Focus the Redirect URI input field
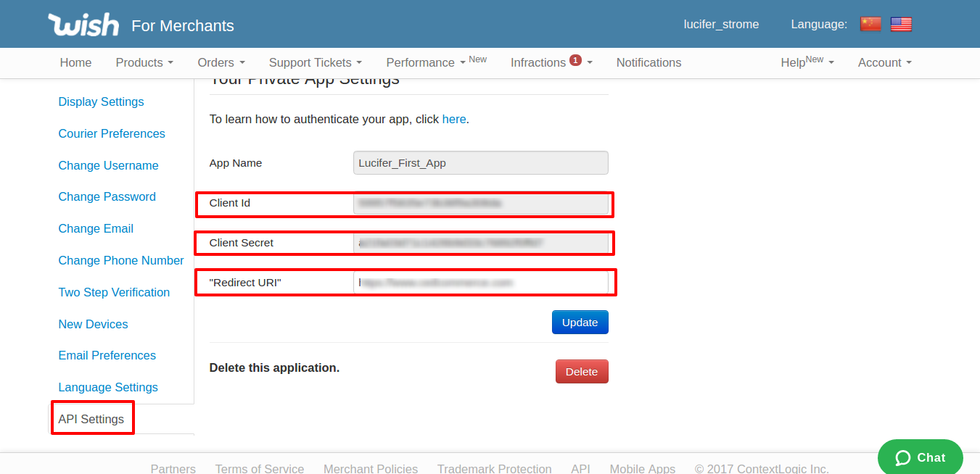This screenshot has width=980, height=474. 481,283
